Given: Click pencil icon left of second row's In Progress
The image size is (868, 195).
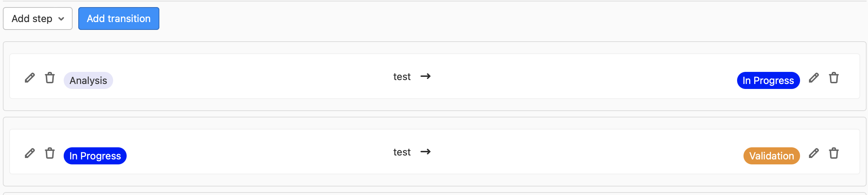Looking at the screenshot, I should [30, 153].
